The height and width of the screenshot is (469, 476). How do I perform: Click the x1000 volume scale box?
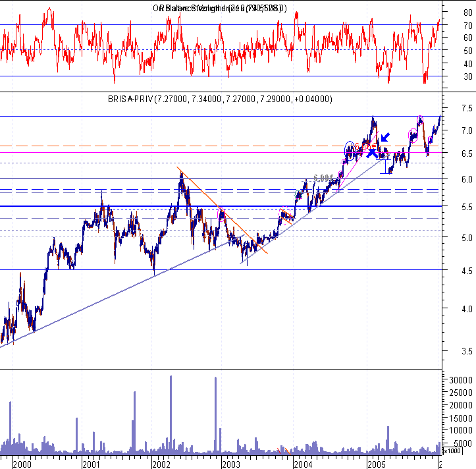click(x=452, y=451)
